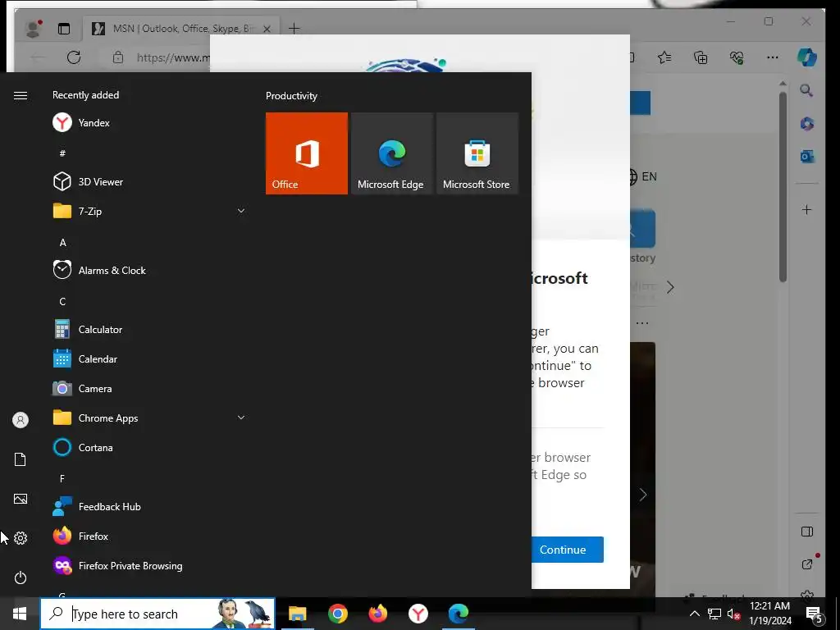Click the EN language selector
This screenshot has height=630, width=840.
[642, 176]
